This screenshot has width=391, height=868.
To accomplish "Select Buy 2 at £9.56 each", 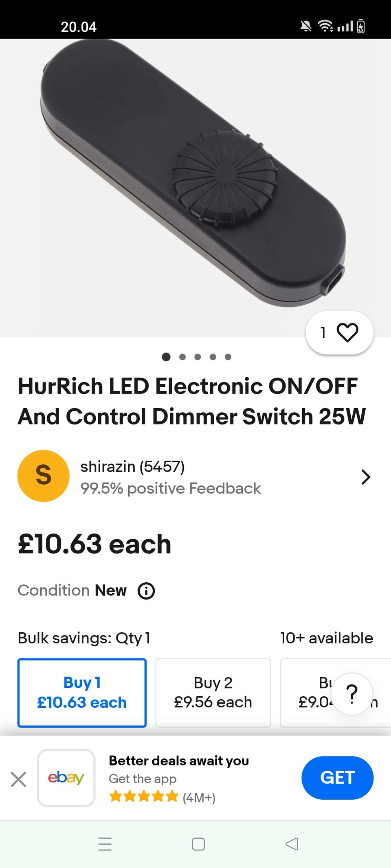I will [x=213, y=692].
